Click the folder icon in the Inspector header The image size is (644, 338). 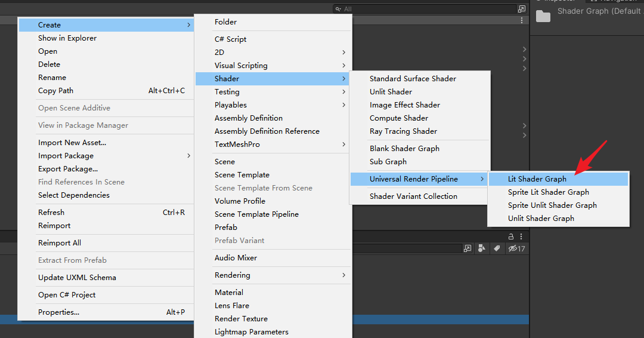coord(543,17)
